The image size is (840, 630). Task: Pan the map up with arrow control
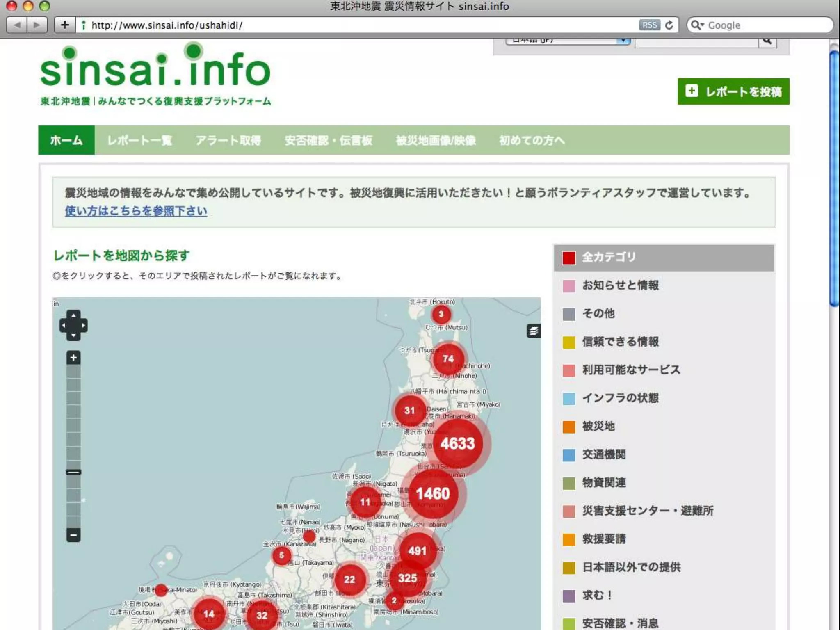pos(73,315)
